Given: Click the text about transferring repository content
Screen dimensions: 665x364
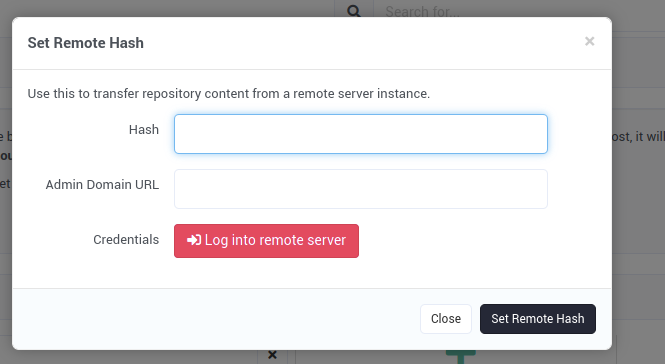Looking at the screenshot, I should tap(229, 93).
